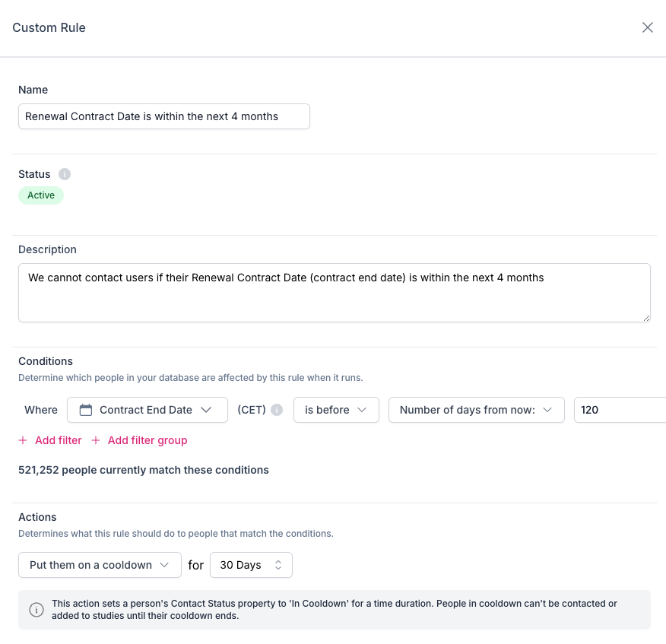666x644 pixels.
Task: Click the Add filter group link
Action: [147, 440]
